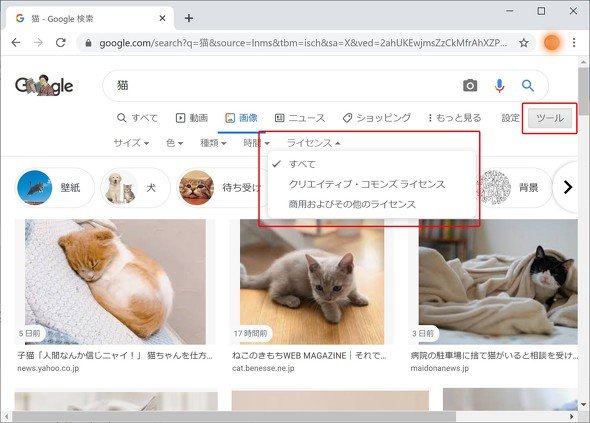
Task: Open the sleeping orange kitten image
Action: [115, 282]
